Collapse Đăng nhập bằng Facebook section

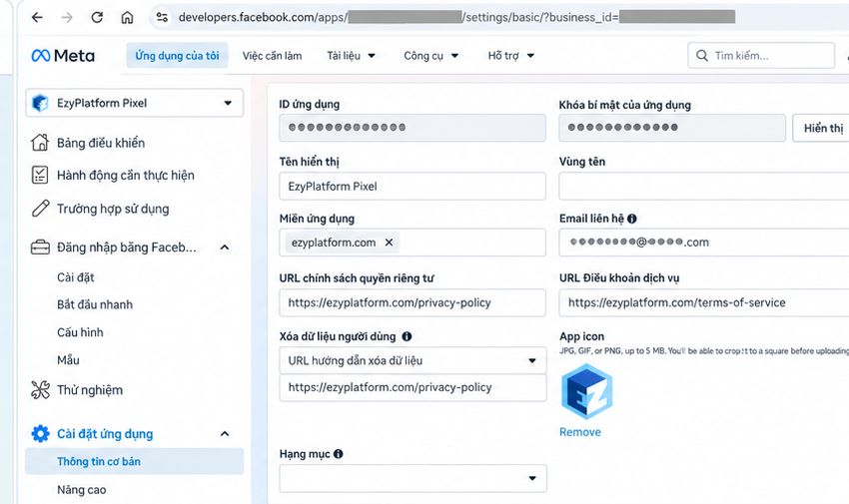coord(225,248)
